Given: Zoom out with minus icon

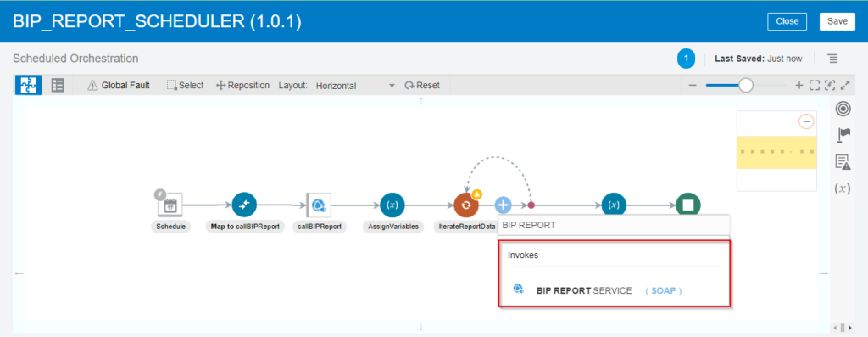Looking at the screenshot, I should click(692, 86).
